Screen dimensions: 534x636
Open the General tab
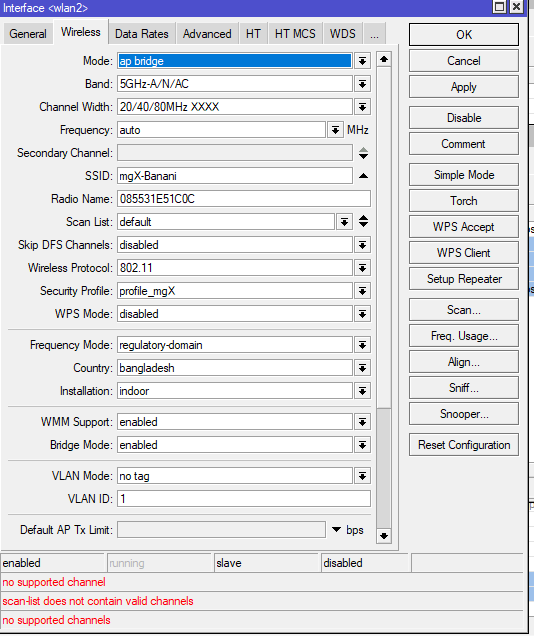tap(28, 34)
